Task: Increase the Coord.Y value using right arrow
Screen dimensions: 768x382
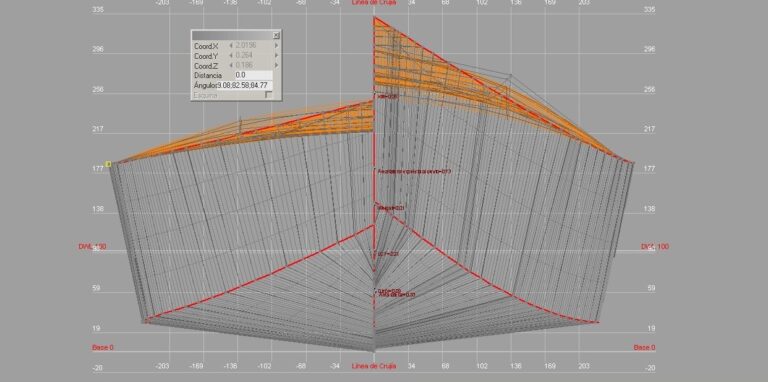Action: point(276,55)
